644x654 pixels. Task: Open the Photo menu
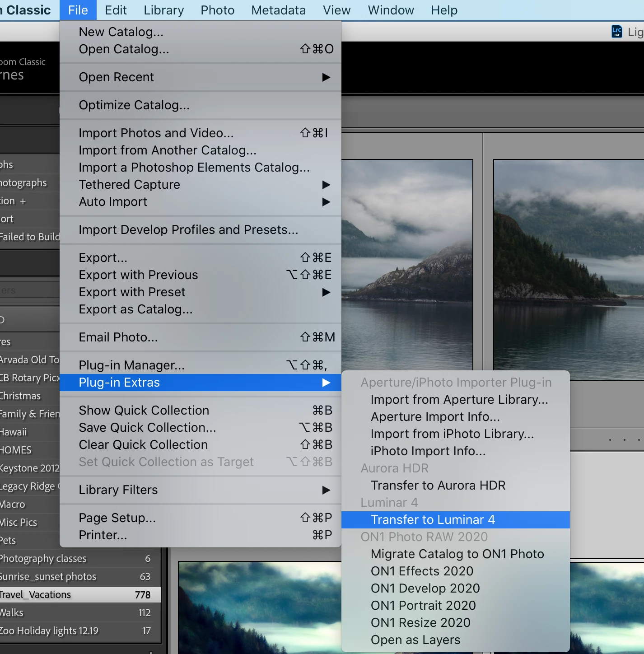click(x=217, y=10)
